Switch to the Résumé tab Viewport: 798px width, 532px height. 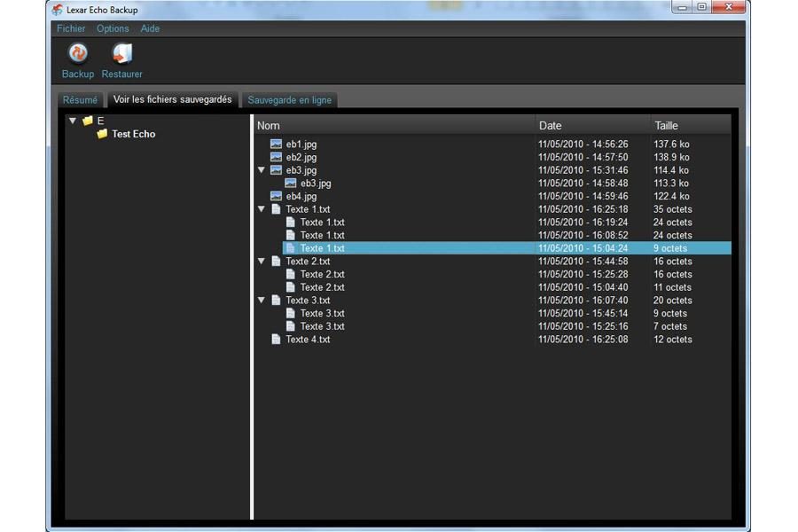coord(80,100)
